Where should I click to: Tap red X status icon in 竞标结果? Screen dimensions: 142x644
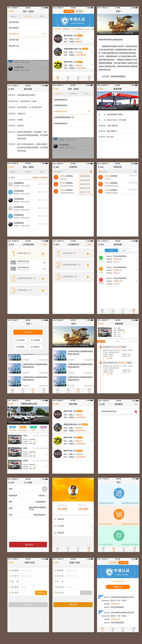[101, 280]
